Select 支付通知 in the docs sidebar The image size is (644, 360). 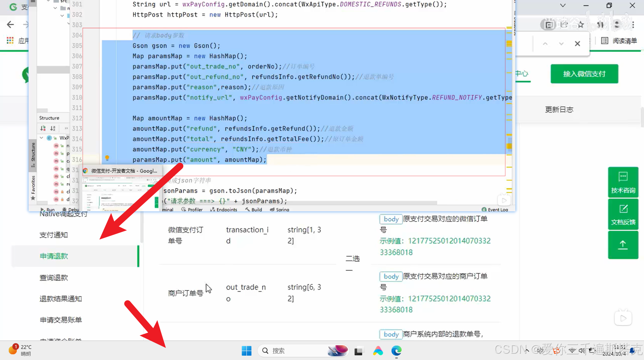54,235
